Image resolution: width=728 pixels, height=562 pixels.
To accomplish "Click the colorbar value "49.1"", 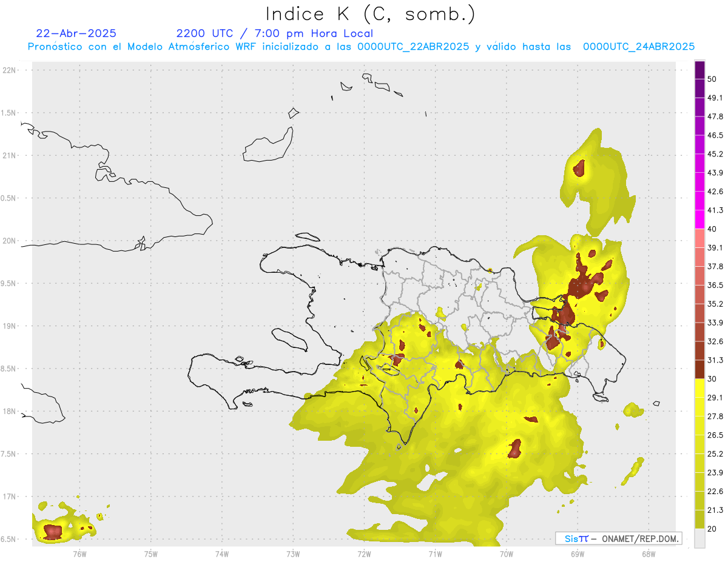I will [715, 98].
